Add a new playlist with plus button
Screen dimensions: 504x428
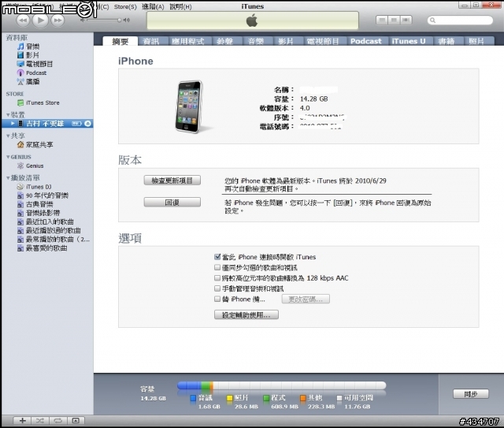click(x=22, y=421)
